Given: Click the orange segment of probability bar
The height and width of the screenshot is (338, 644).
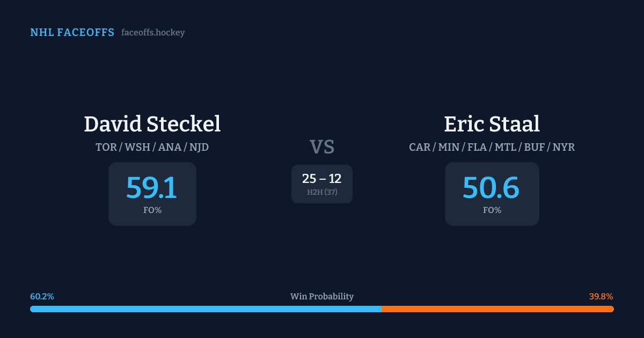Looking at the screenshot, I should [497, 309].
